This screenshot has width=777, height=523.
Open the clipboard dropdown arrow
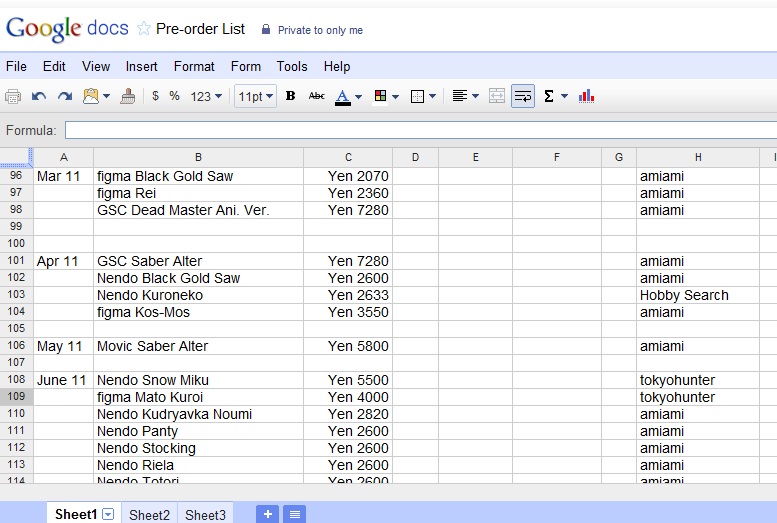[106, 96]
